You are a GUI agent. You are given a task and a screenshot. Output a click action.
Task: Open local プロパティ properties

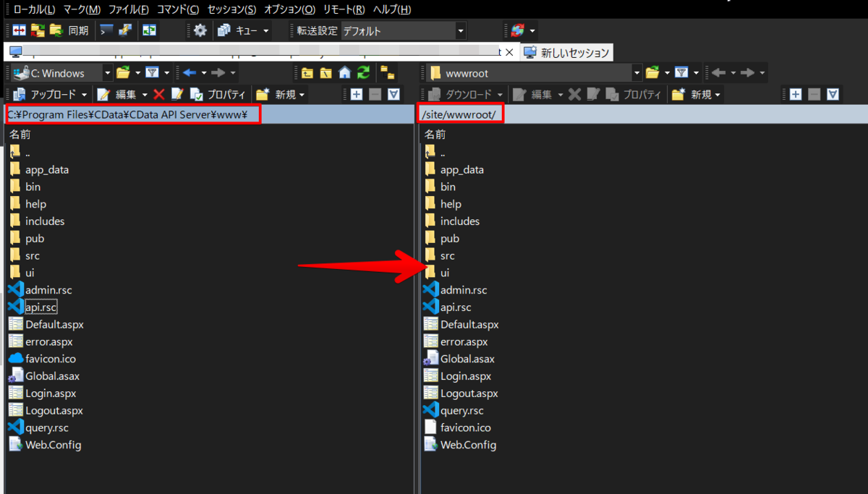(x=218, y=94)
